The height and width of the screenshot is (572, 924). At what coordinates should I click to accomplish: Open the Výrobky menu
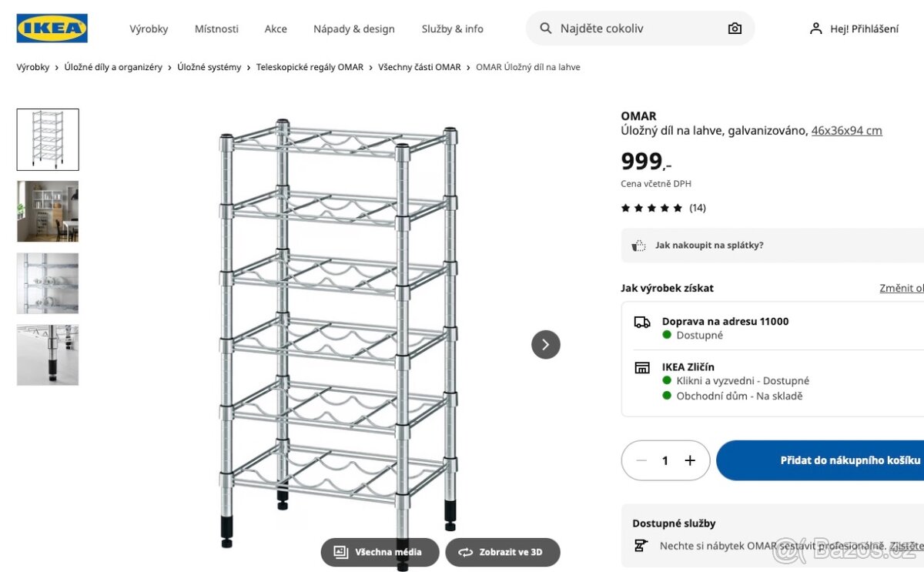tap(149, 28)
